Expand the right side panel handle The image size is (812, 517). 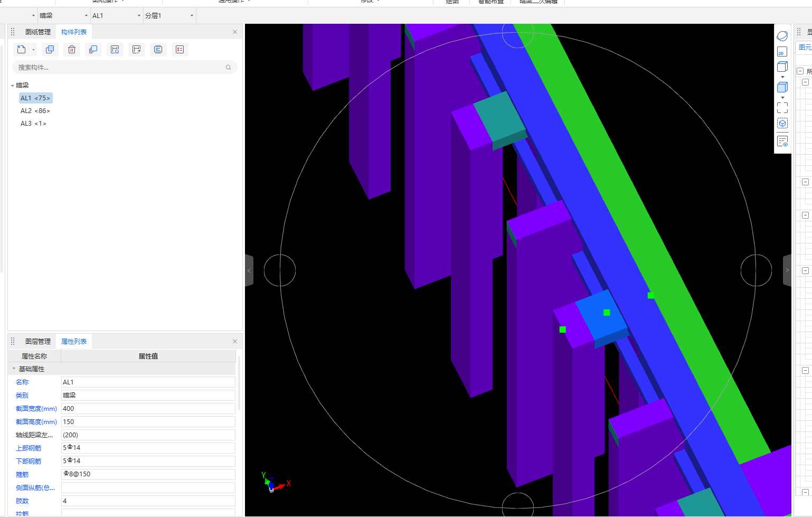[787, 270]
